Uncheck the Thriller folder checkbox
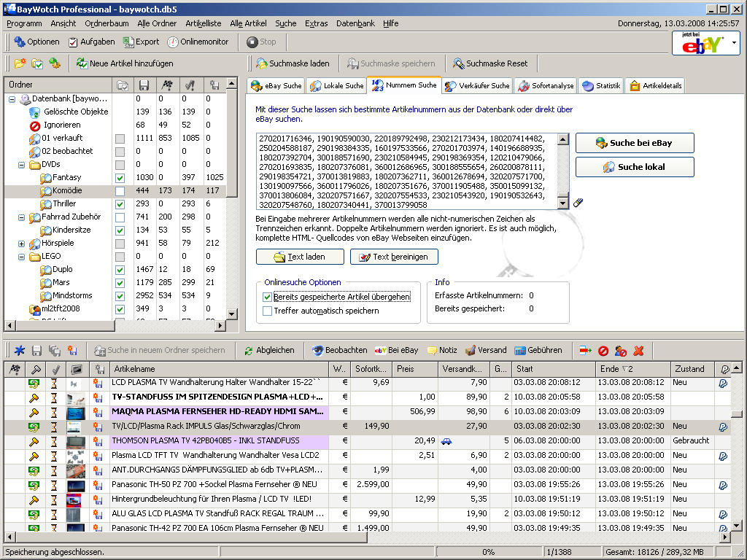 (x=120, y=204)
